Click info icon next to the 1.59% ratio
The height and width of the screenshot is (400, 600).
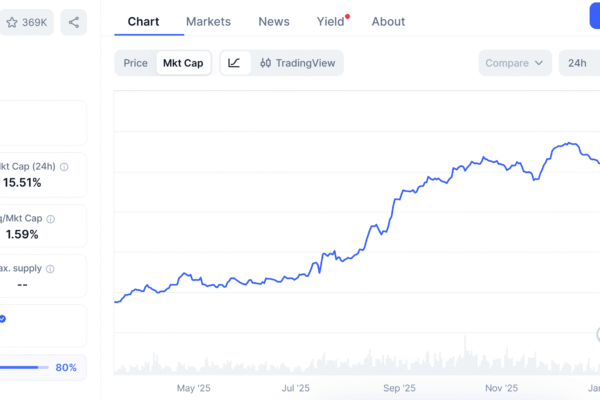[x=51, y=218]
